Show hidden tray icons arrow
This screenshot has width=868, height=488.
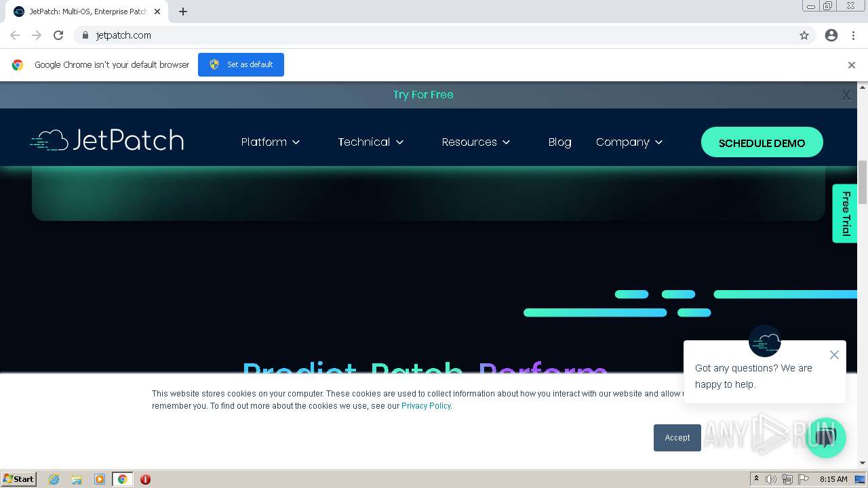tap(756, 479)
